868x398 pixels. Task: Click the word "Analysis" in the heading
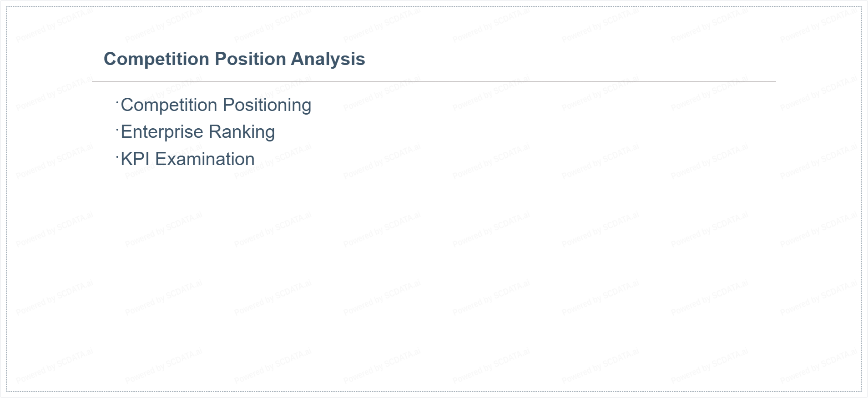pos(328,59)
